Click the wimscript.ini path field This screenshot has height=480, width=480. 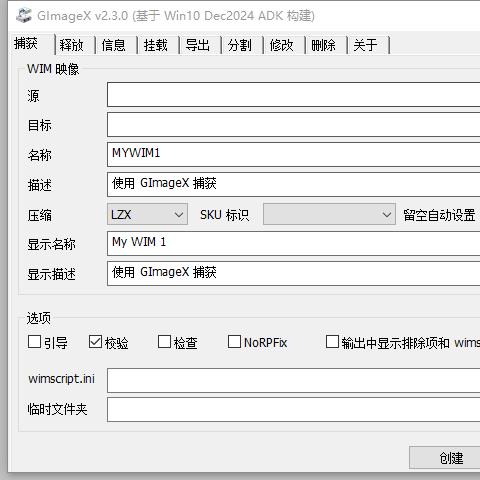pos(293,380)
